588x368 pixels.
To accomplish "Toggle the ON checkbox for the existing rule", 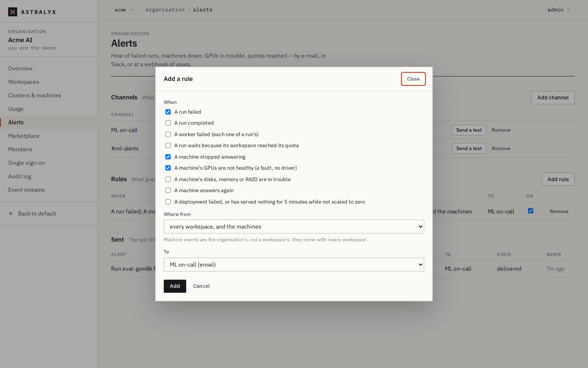I will (x=531, y=211).
